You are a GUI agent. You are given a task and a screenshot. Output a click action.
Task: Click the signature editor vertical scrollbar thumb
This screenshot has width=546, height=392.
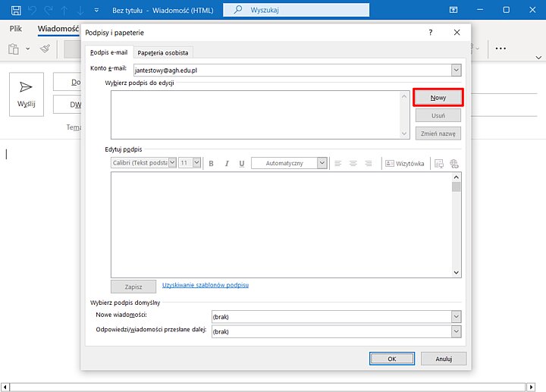click(457, 187)
